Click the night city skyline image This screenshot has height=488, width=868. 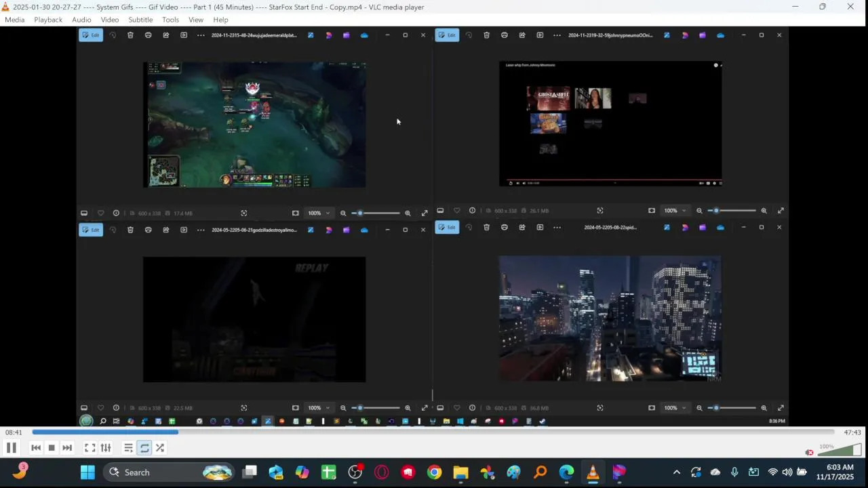[610, 319]
